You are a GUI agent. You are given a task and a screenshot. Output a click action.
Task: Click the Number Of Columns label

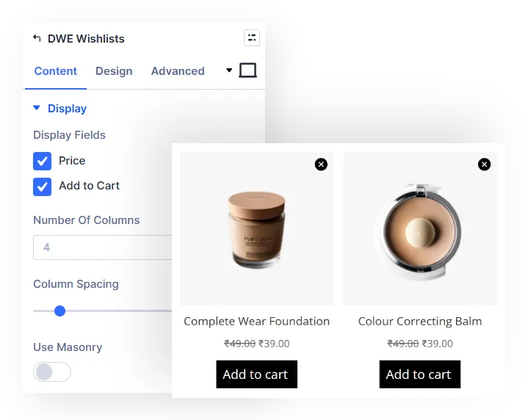click(x=86, y=220)
